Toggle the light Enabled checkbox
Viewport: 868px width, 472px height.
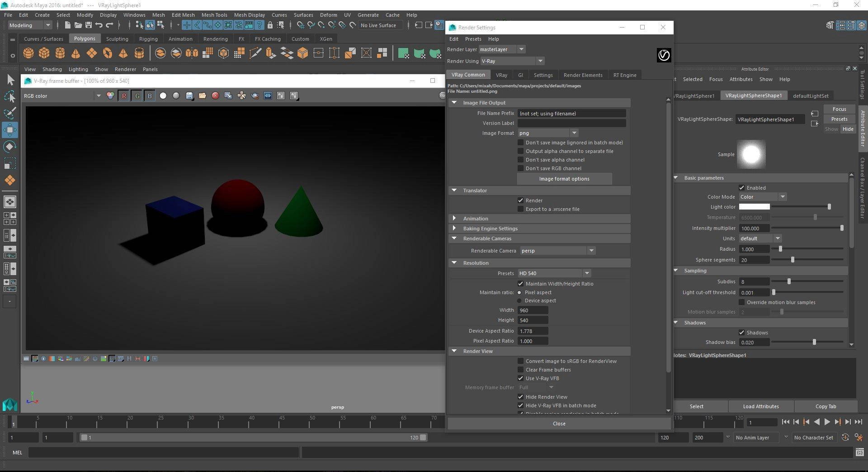(x=741, y=188)
